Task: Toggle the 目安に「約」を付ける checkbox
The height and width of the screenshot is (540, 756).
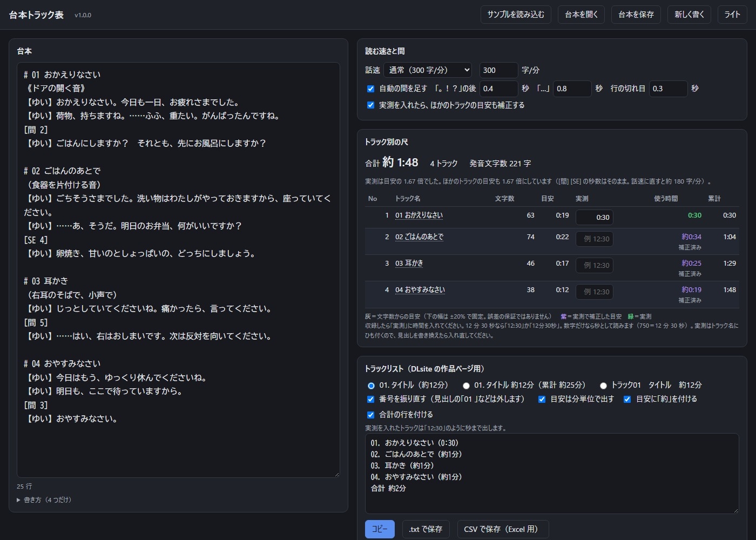Action: [x=627, y=400]
